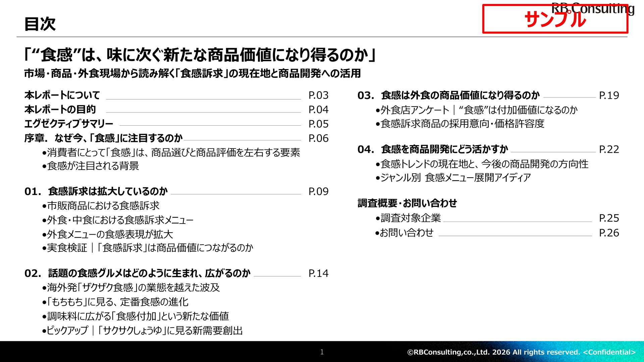Click the RB Consulting logo at top
Viewport: 644px width, 362px height.
(593, 8)
